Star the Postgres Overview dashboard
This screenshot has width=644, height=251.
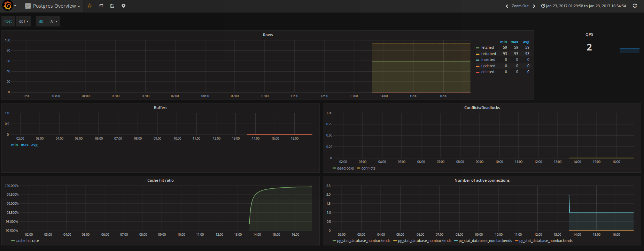(x=90, y=6)
